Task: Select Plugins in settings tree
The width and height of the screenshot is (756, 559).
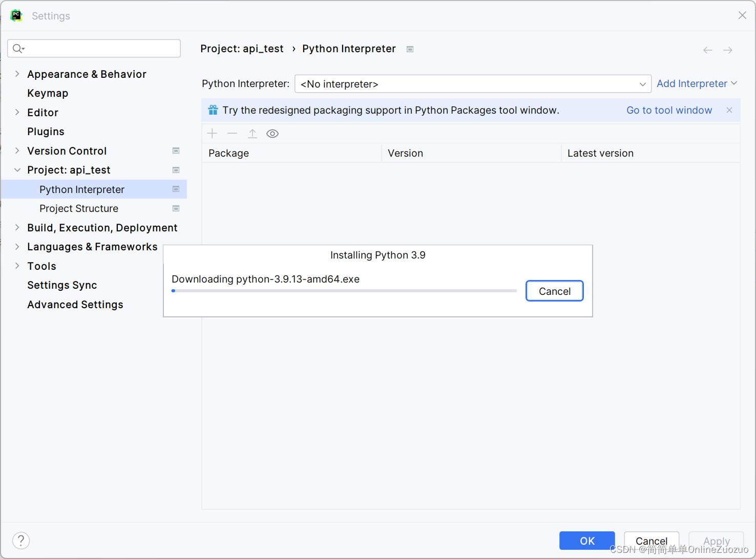Action: 46,132
